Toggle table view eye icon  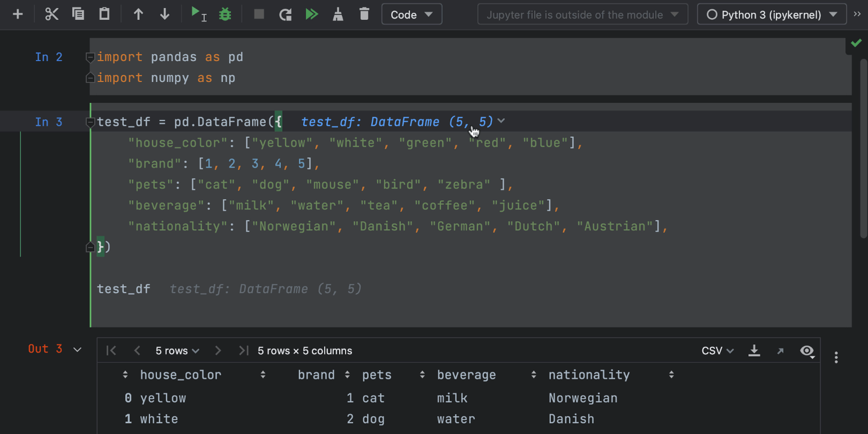coord(807,351)
